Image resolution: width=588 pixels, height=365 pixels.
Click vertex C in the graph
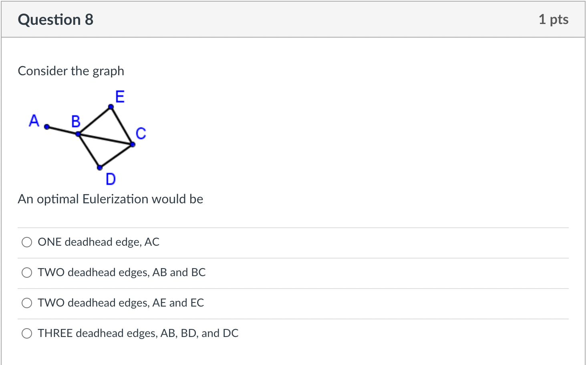click(132, 144)
